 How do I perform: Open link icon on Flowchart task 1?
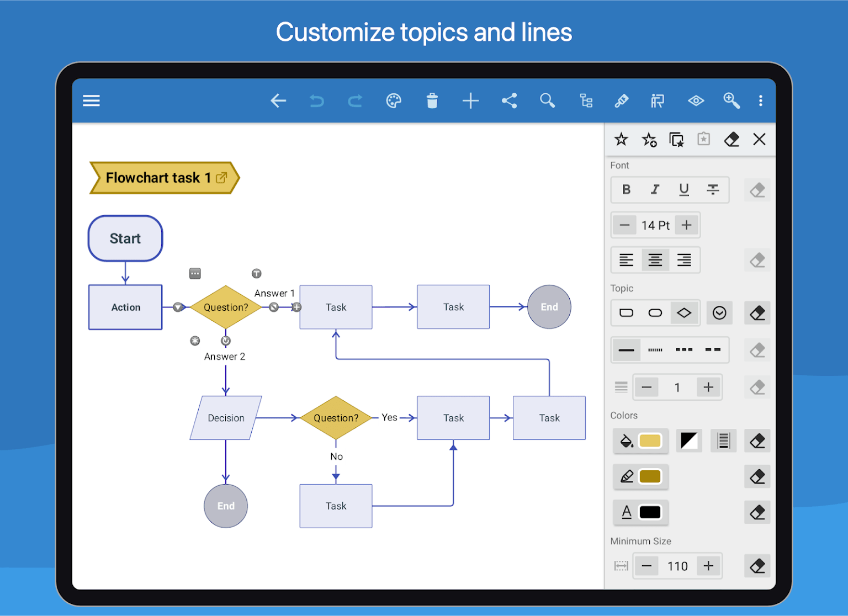221,178
